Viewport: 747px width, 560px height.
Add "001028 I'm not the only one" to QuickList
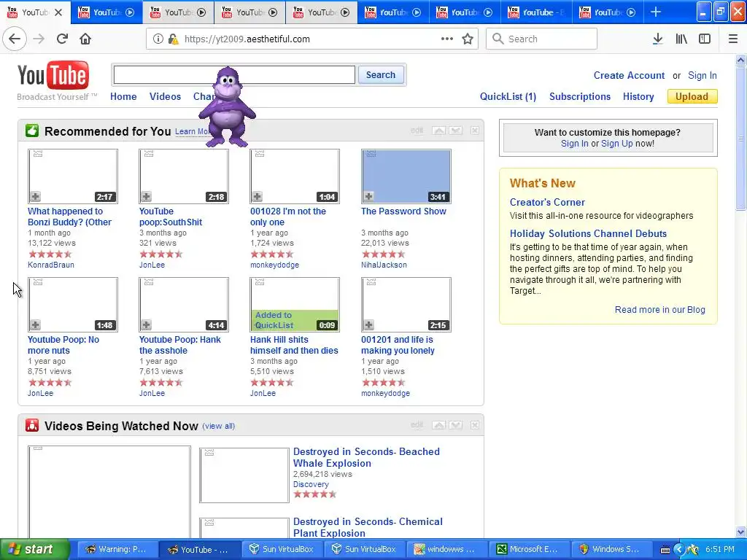pos(258,197)
